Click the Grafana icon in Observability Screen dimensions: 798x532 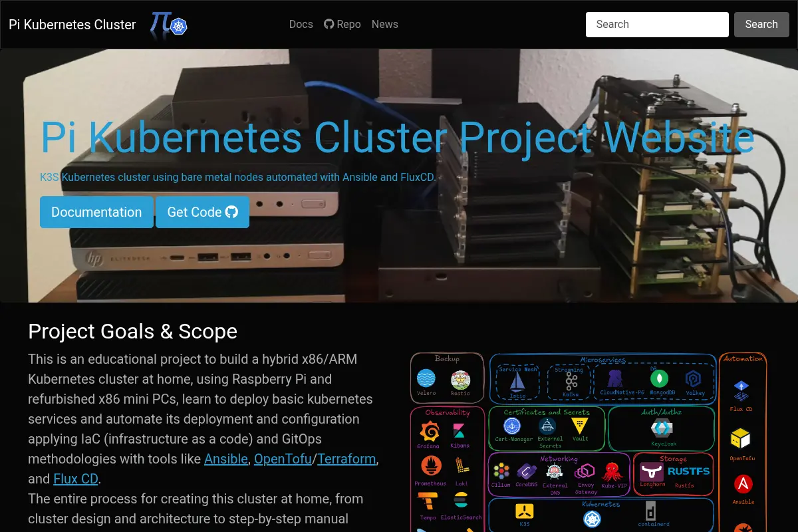[429, 432]
